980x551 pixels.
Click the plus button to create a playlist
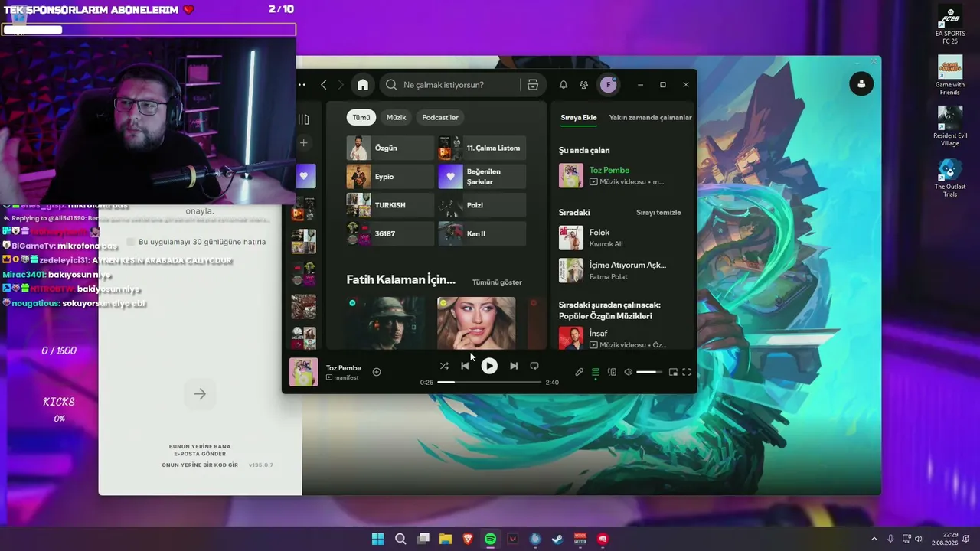click(x=304, y=143)
